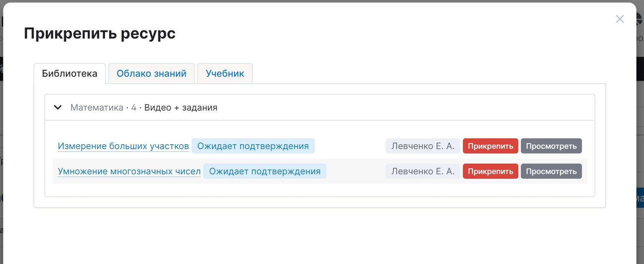Preview the Умножение многозначных чисел resource
This screenshot has height=264, width=644.
(x=551, y=171)
